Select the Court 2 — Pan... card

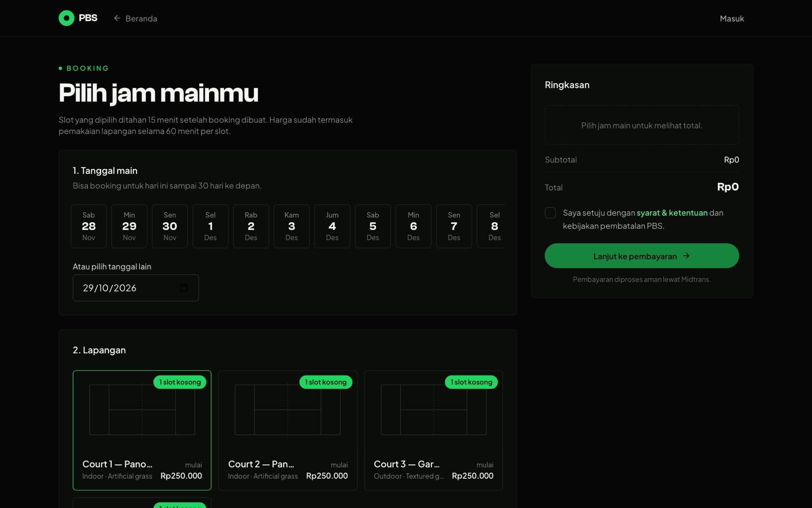click(x=288, y=430)
